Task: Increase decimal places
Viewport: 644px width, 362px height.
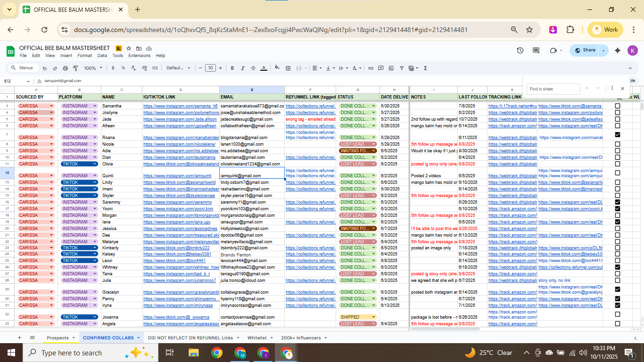Action: [x=144, y=68]
